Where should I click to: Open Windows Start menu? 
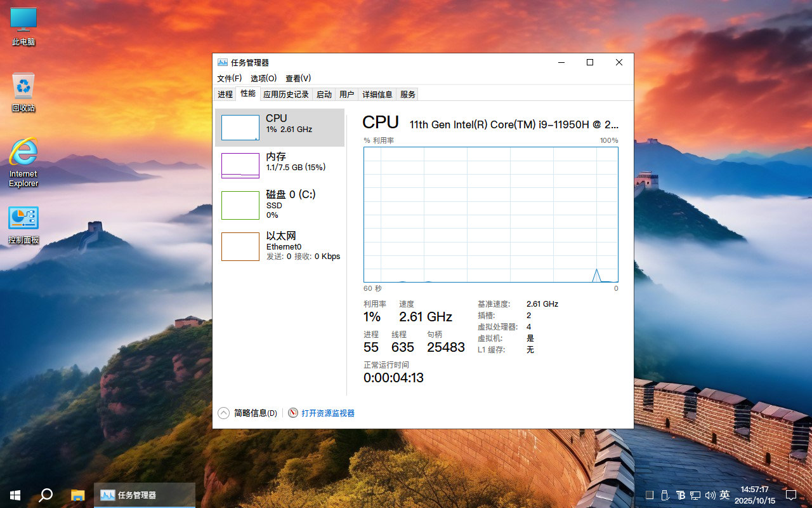coord(15,495)
